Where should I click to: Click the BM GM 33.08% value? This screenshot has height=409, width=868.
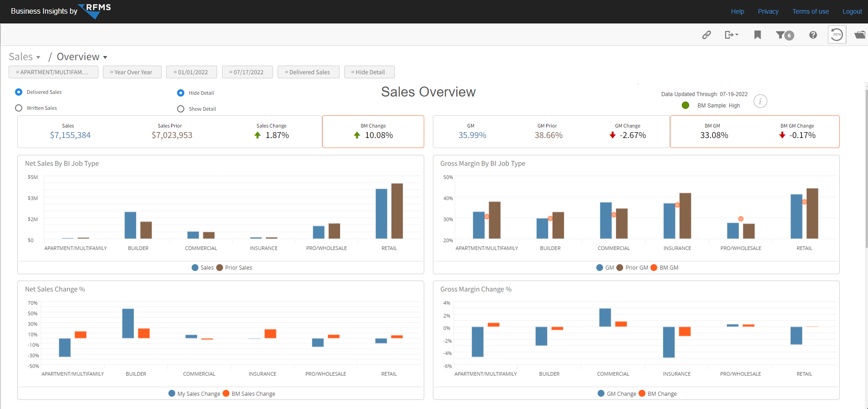pyautogui.click(x=714, y=135)
